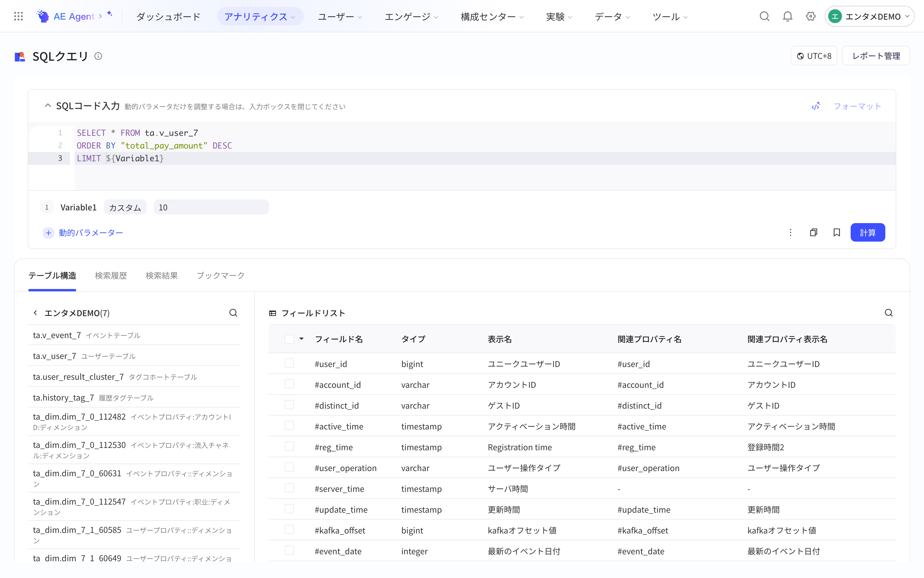Check the #kafka_offset field row
Viewport: 924px width, 578px height.
tap(289, 530)
